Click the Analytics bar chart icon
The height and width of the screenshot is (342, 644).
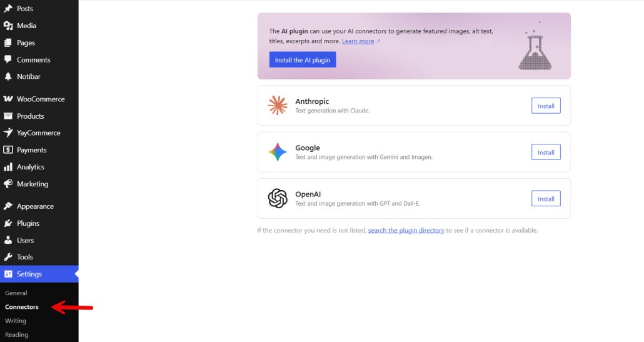[8, 167]
